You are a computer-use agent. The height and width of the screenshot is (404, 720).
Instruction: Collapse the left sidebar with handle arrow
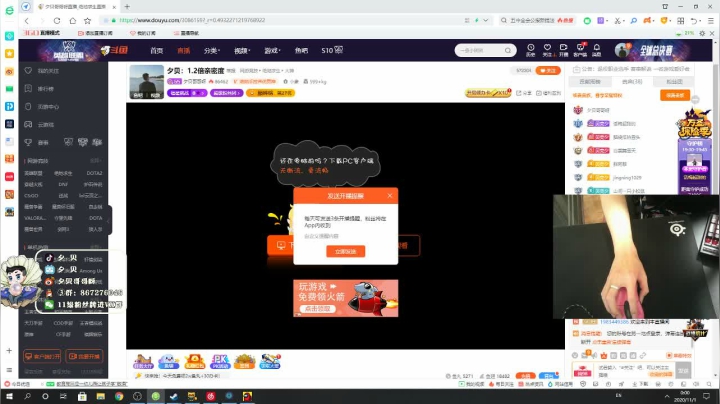109,221
